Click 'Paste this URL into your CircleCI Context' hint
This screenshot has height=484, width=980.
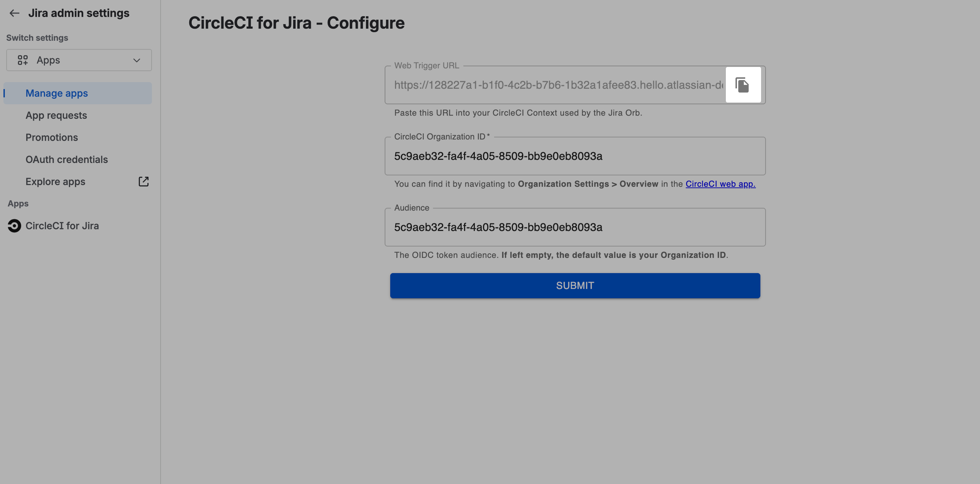(x=518, y=113)
